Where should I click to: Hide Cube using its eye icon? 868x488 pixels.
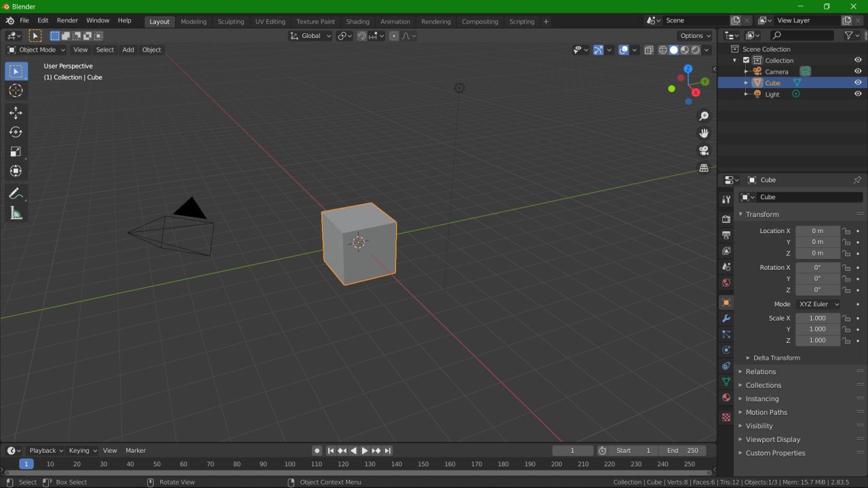pos(858,83)
